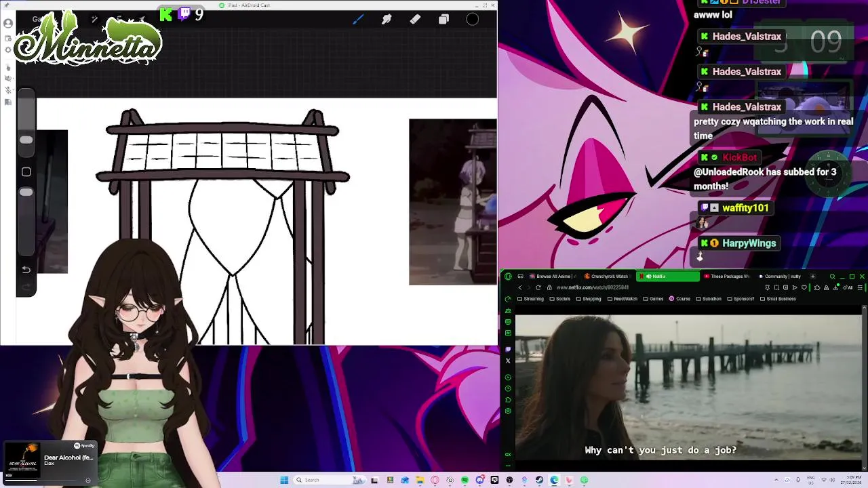
Task: Open AirDroid Cast settings gear
Action: 8,49
